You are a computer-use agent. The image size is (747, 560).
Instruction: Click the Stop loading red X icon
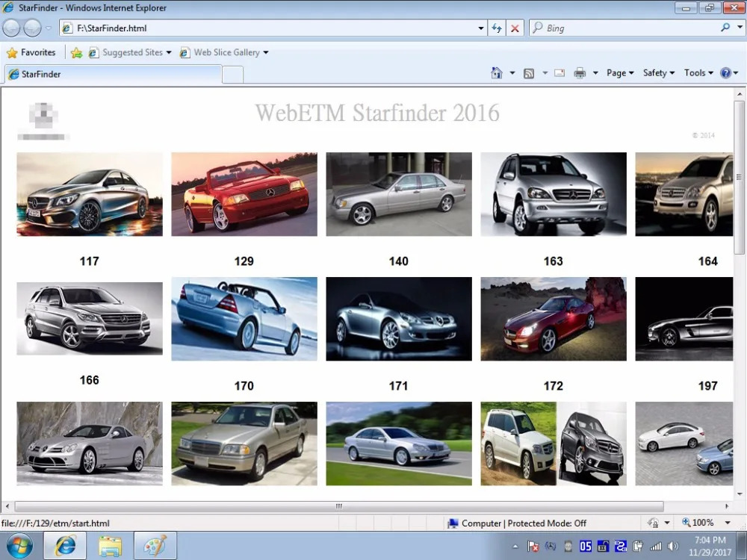(515, 28)
